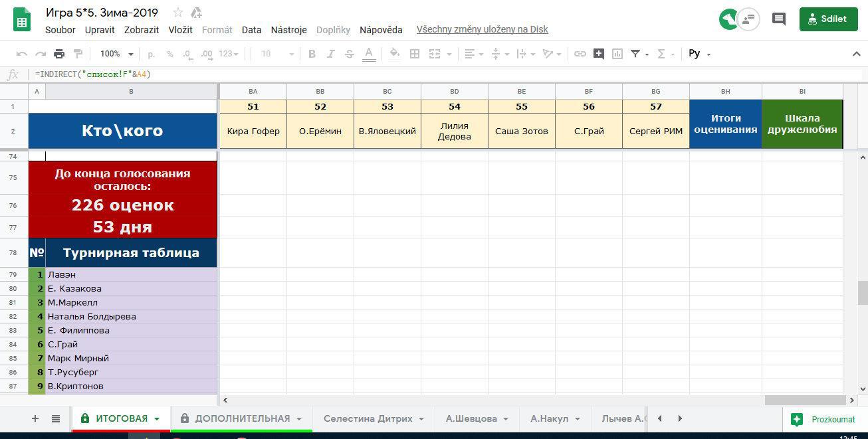Switch to the Селестина Дитрих sheet tab
The image size is (868, 439).
point(367,418)
